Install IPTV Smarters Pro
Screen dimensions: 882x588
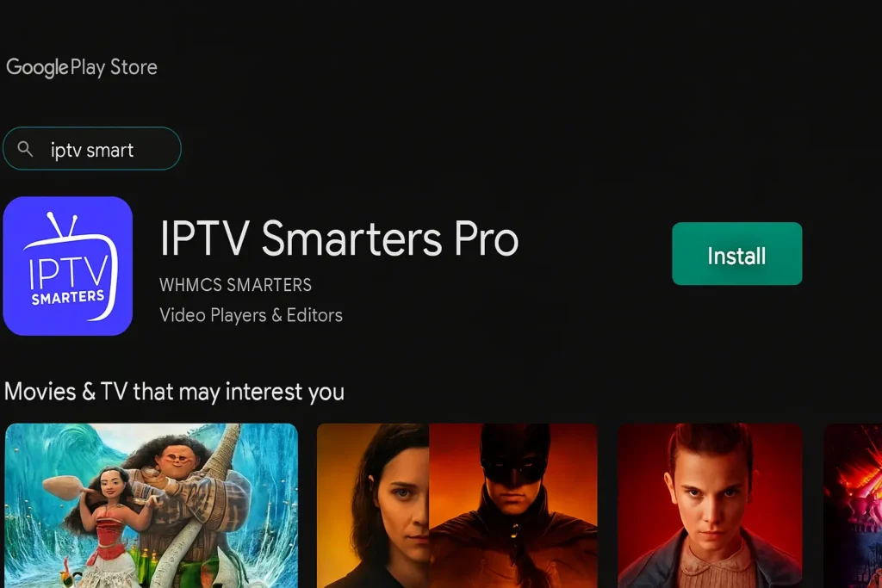[737, 253]
